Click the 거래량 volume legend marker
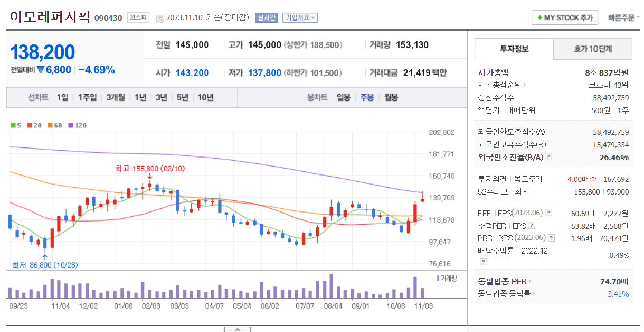Image resolution: width=644 pixels, height=332 pixels. click(438, 278)
